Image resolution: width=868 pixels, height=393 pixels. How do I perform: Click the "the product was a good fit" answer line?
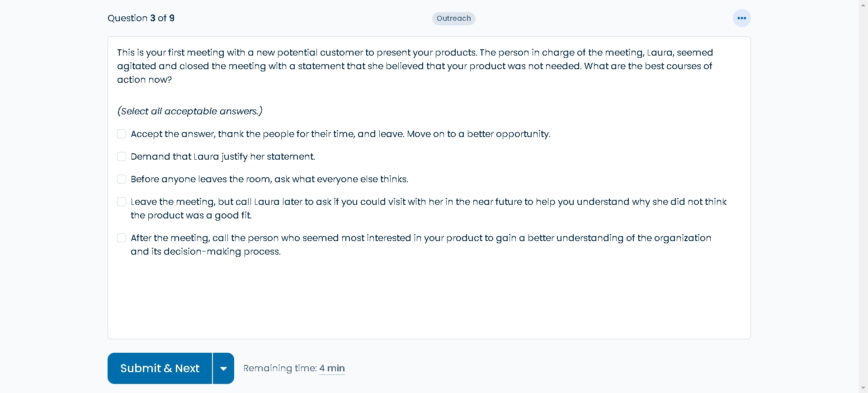191,215
